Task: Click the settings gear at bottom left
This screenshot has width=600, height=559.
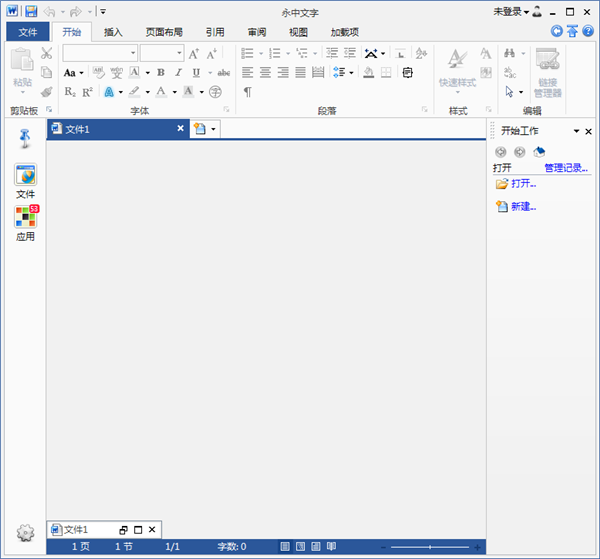Action: pos(25,533)
